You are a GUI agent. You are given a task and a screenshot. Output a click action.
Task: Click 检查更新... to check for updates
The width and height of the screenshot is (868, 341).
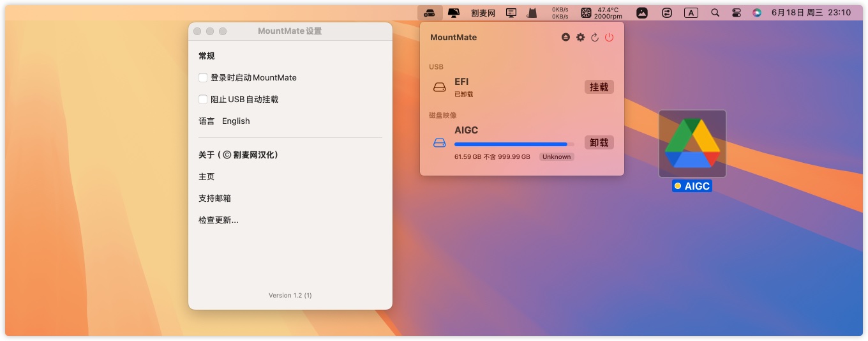coord(218,220)
